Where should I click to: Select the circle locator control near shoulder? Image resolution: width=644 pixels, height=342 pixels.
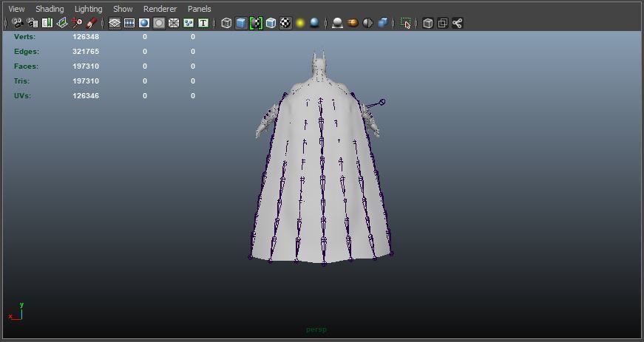382,102
